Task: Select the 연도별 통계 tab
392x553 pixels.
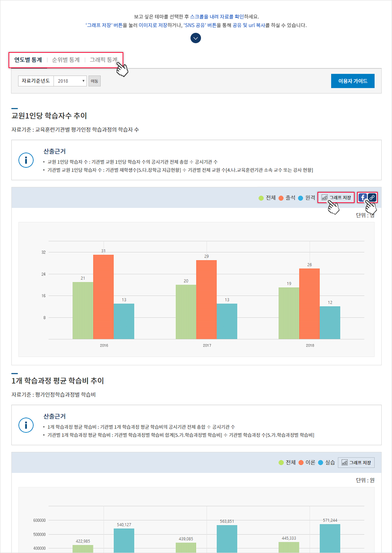Action: pos(28,60)
